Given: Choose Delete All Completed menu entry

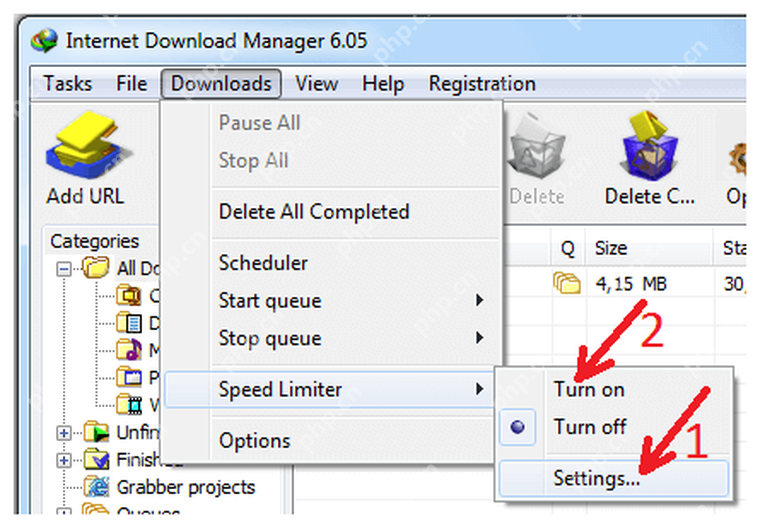Looking at the screenshot, I should pyautogui.click(x=331, y=212).
